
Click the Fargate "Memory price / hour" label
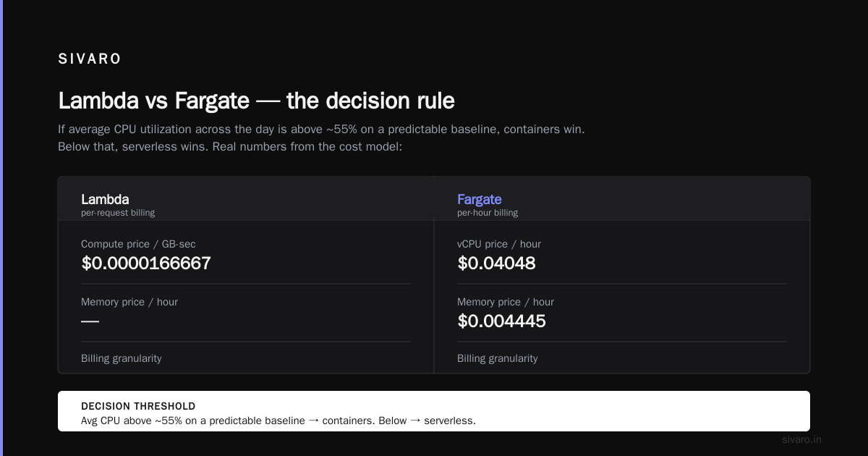click(506, 302)
